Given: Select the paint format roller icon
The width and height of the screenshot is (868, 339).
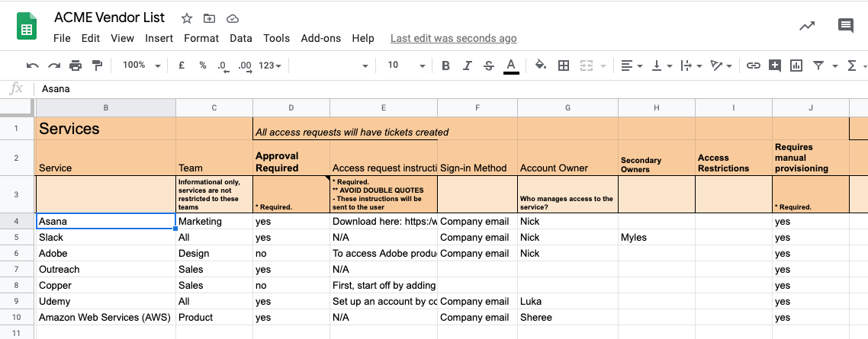Looking at the screenshot, I should (98, 66).
